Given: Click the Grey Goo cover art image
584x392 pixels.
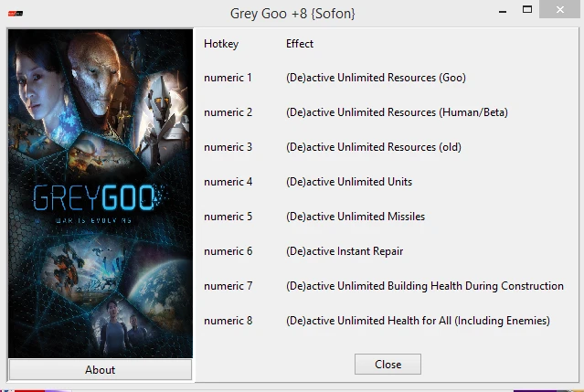Looking at the screenshot, I should point(101,193).
